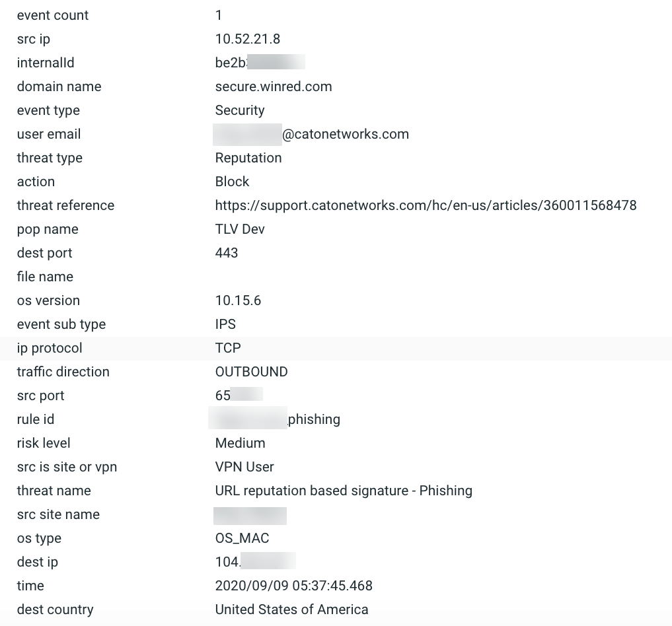Select the os version value 10.15.6
This screenshot has height=626, width=672.
point(238,300)
